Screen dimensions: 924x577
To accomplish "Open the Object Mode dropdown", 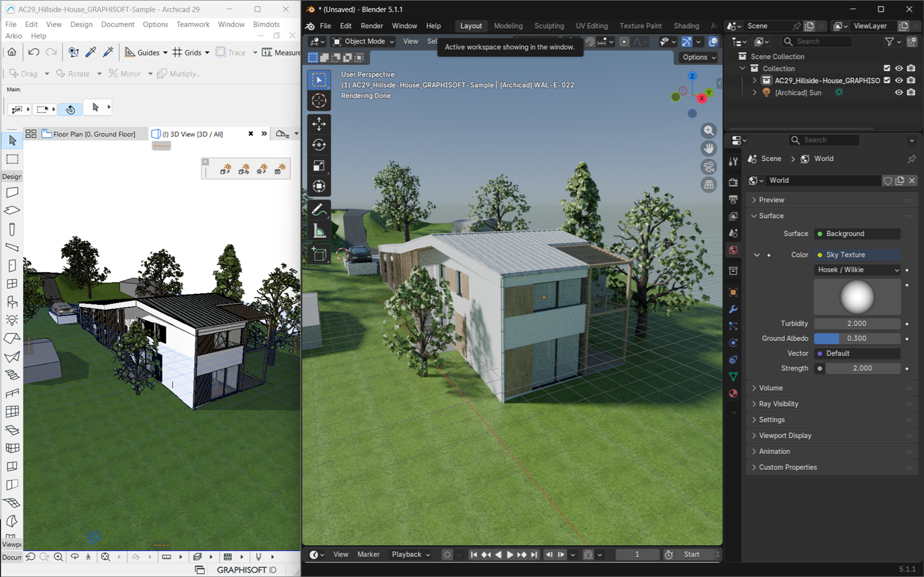I will [364, 41].
